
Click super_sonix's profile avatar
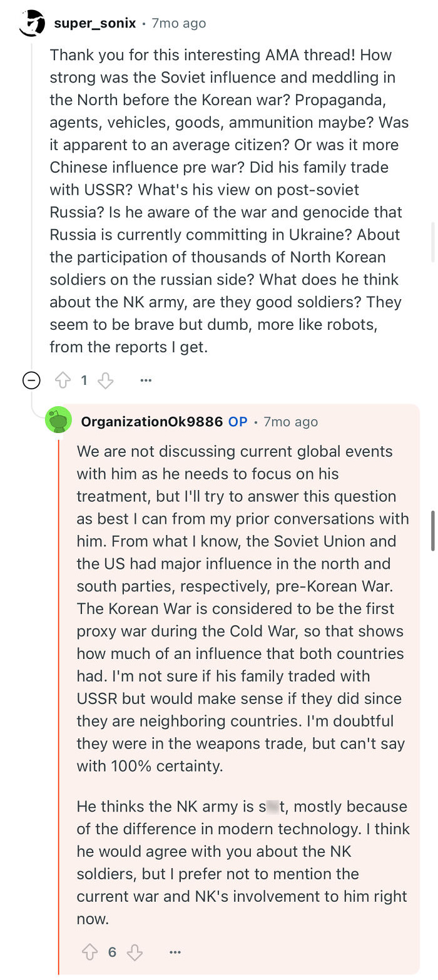coord(31,23)
